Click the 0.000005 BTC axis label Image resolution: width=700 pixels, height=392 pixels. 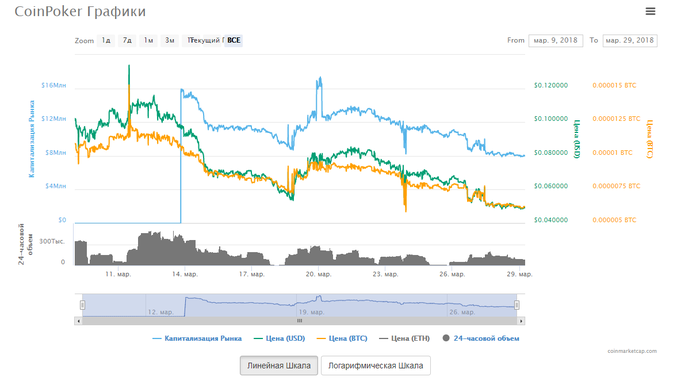coord(614,220)
